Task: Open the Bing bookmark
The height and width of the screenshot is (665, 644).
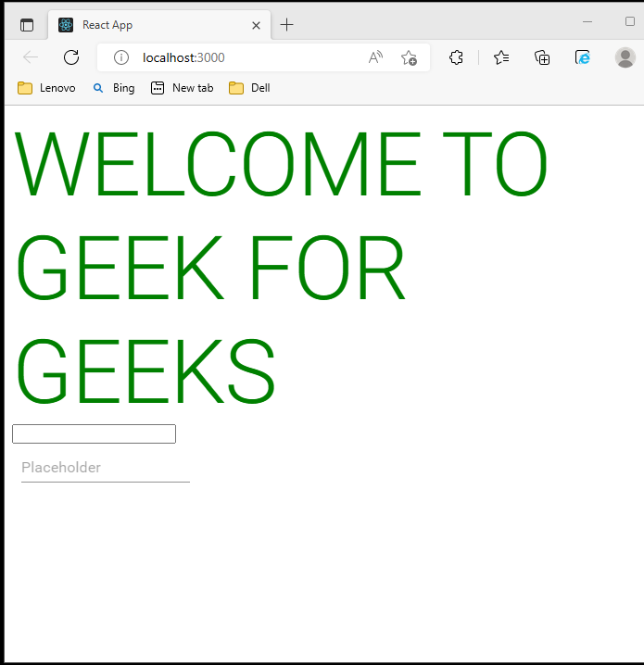Action: pyautogui.click(x=113, y=88)
